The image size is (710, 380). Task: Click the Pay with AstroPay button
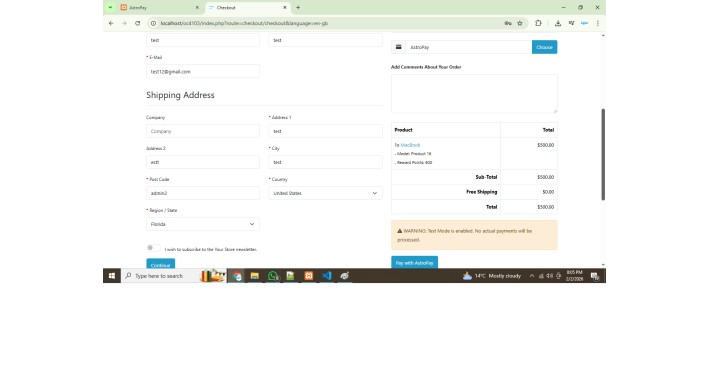pyautogui.click(x=414, y=263)
